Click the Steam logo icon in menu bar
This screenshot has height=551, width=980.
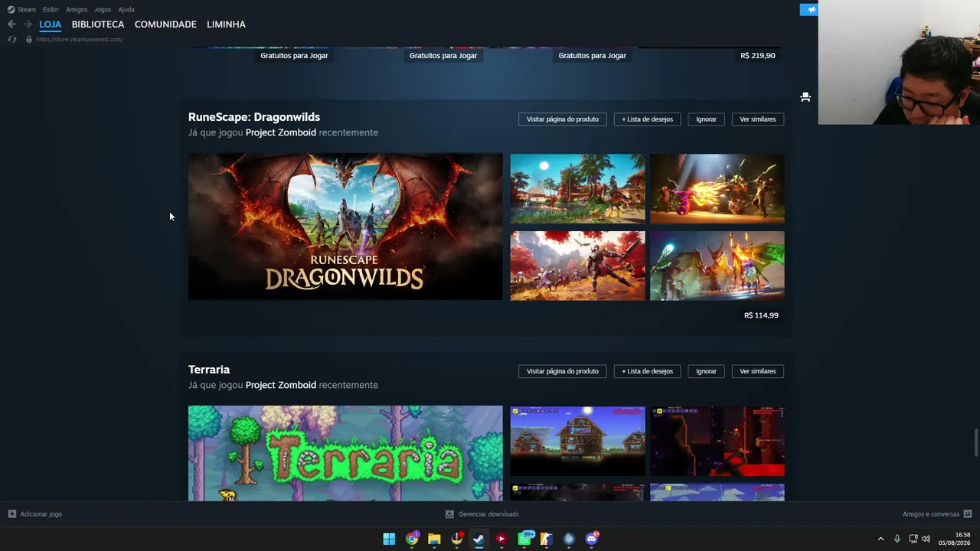11,9
